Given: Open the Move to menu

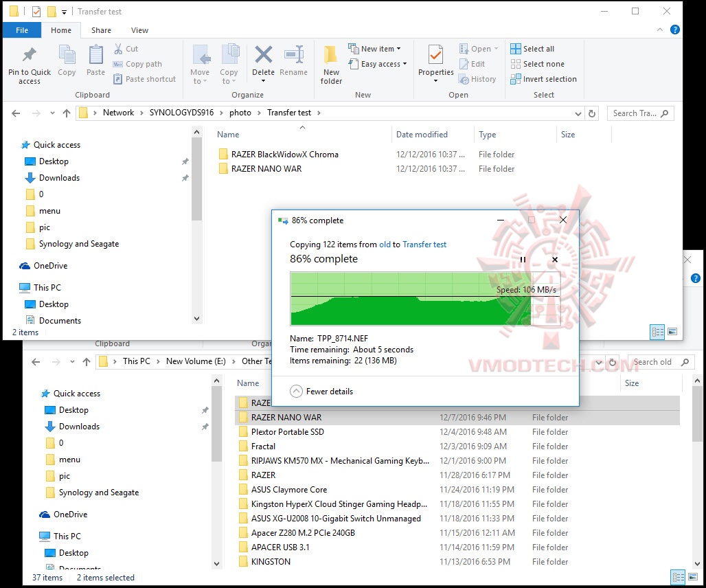Looking at the screenshot, I should coord(200,64).
